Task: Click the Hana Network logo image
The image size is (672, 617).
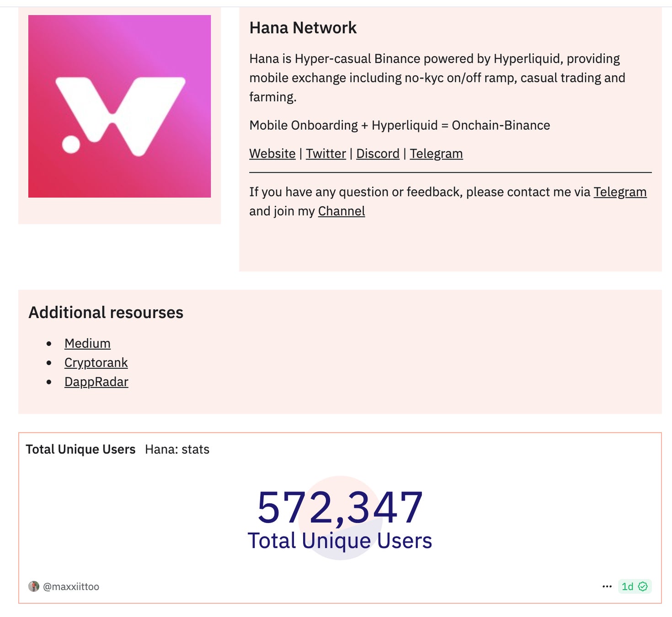Action: pyautogui.click(x=119, y=106)
